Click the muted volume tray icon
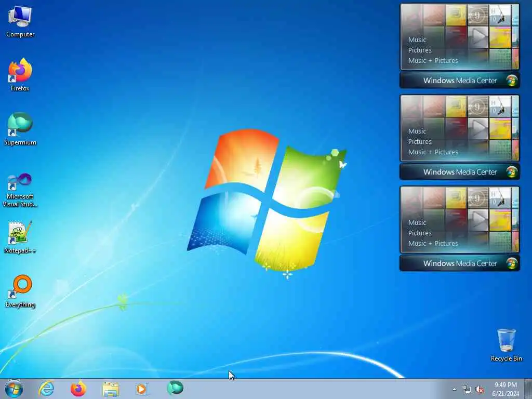Image resolution: width=532 pixels, height=399 pixels. [x=480, y=390]
